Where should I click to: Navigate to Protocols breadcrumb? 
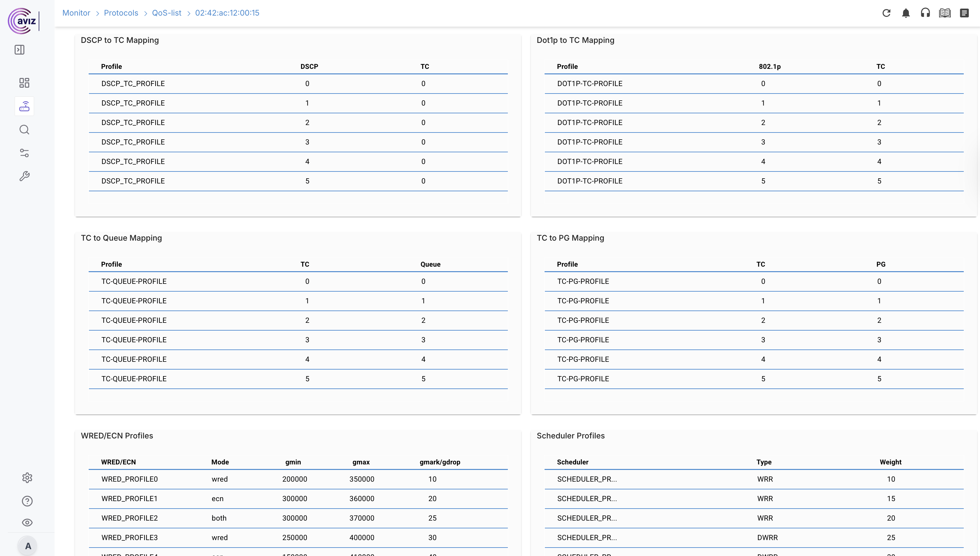121,13
